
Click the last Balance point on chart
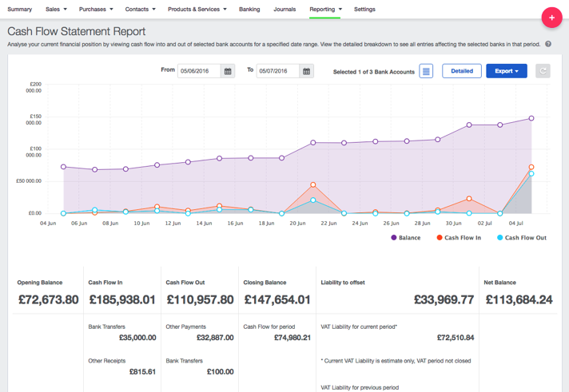(531, 118)
